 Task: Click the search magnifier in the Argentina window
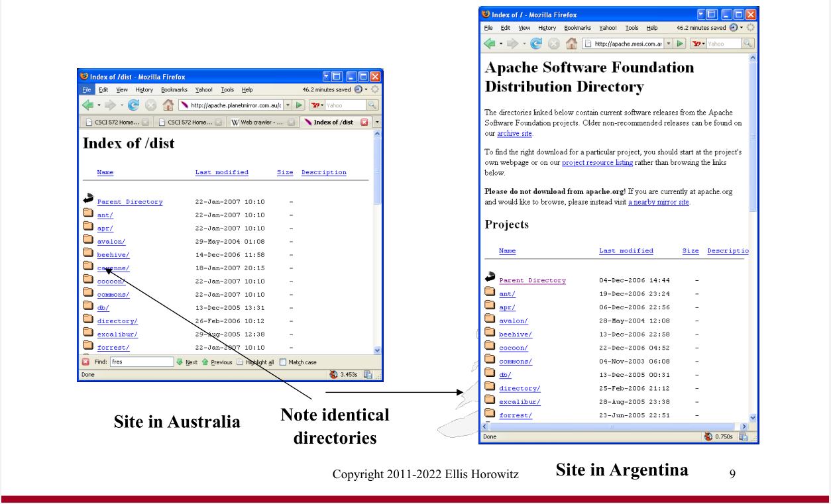click(748, 44)
